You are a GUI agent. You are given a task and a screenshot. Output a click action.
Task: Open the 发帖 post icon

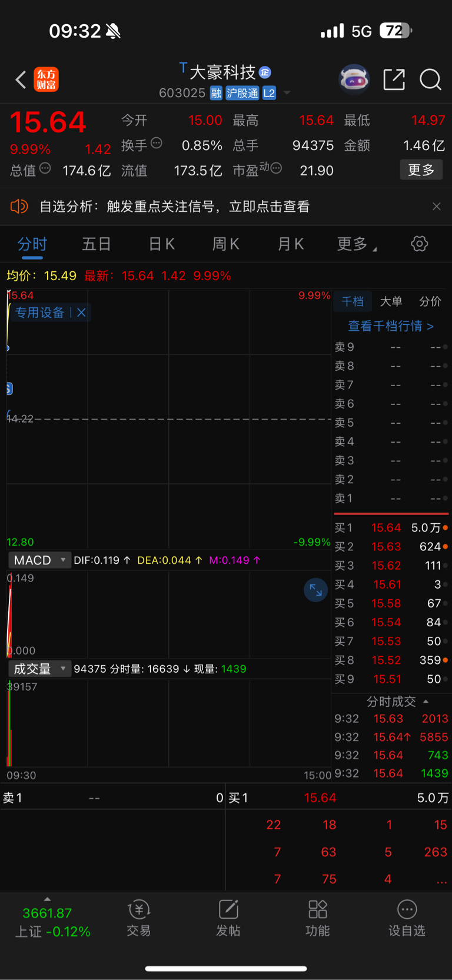click(228, 918)
